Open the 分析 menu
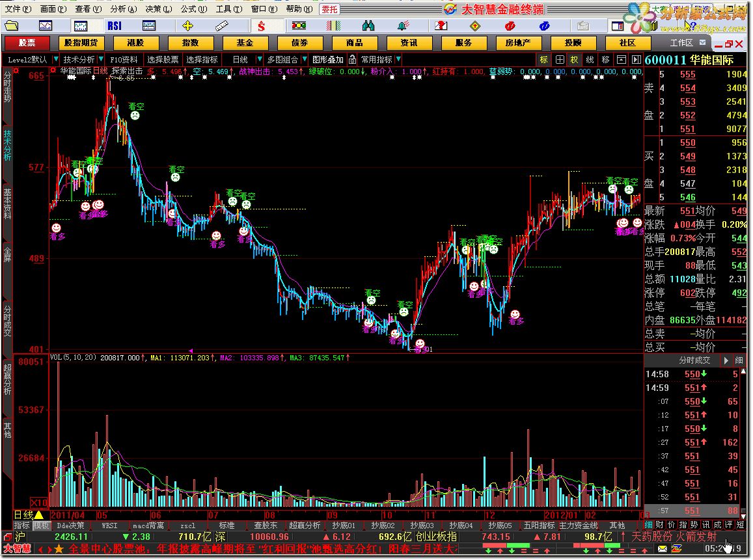 [123, 9]
